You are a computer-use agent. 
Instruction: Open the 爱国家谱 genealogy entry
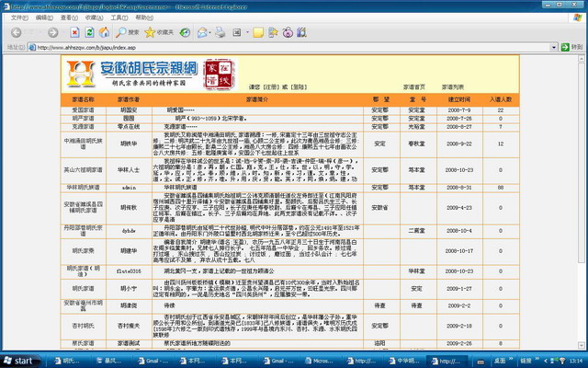click(84, 110)
